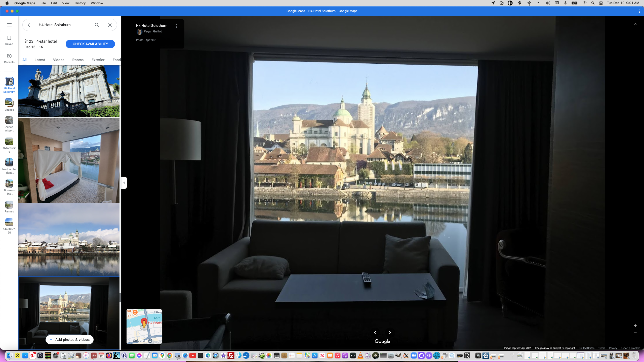Open the History menu in the menu bar
Image resolution: width=644 pixels, height=362 pixels.
pos(80,3)
